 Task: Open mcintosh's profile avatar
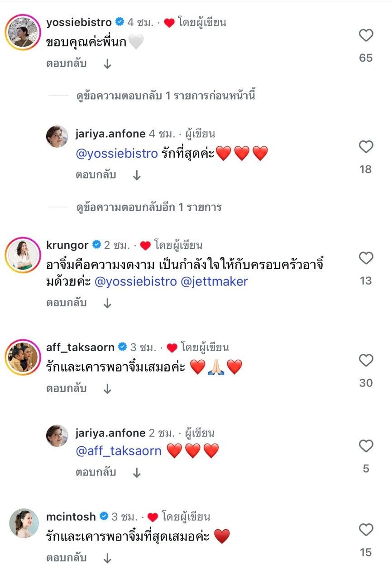point(24,523)
